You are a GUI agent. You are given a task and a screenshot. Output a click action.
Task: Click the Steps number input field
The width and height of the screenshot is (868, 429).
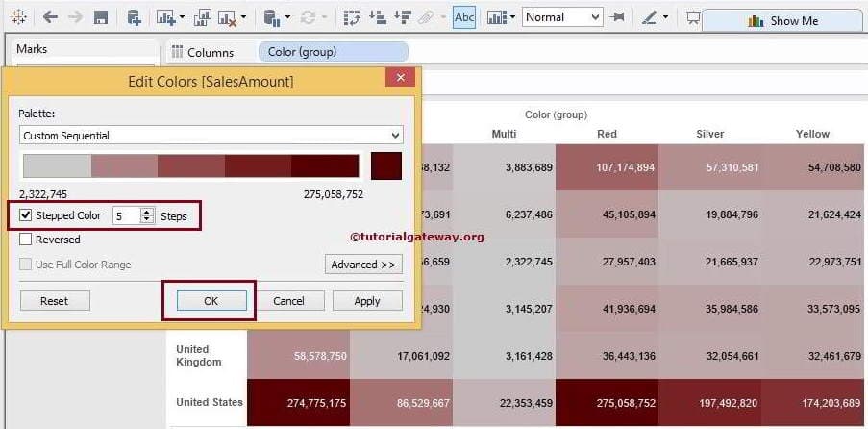127,216
